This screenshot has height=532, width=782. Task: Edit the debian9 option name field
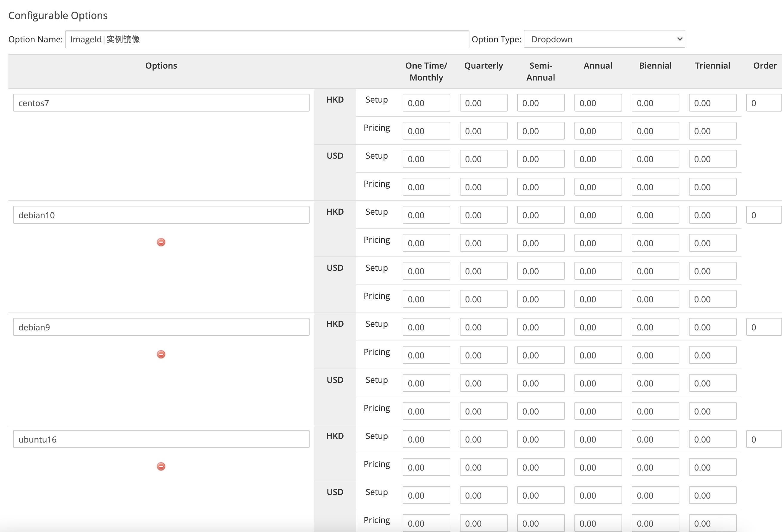(161, 327)
